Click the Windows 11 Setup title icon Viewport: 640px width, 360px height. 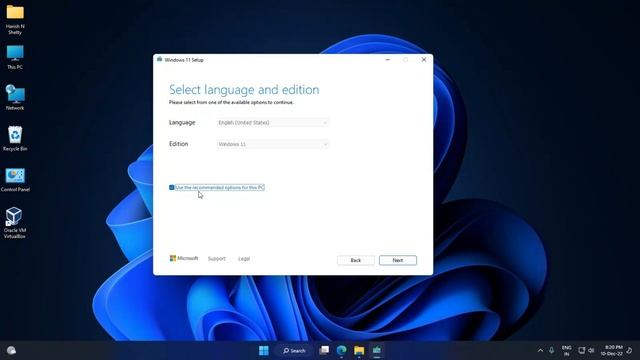(160, 60)
